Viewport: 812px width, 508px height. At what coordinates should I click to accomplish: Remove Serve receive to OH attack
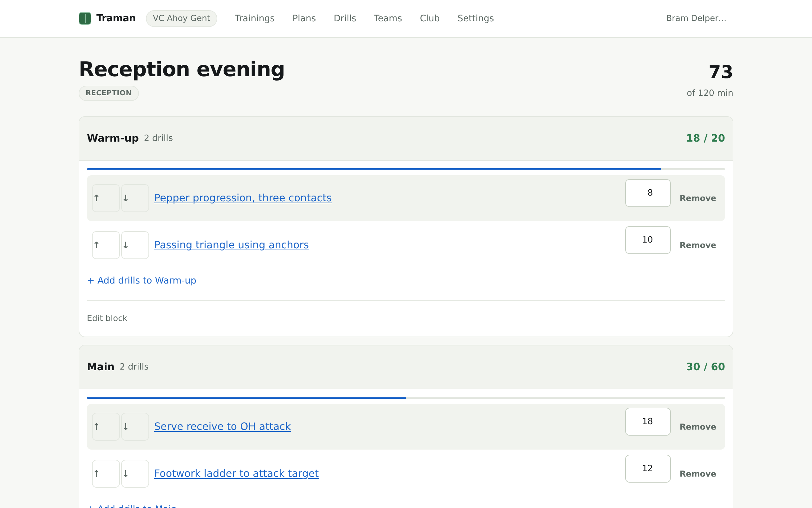698,427
